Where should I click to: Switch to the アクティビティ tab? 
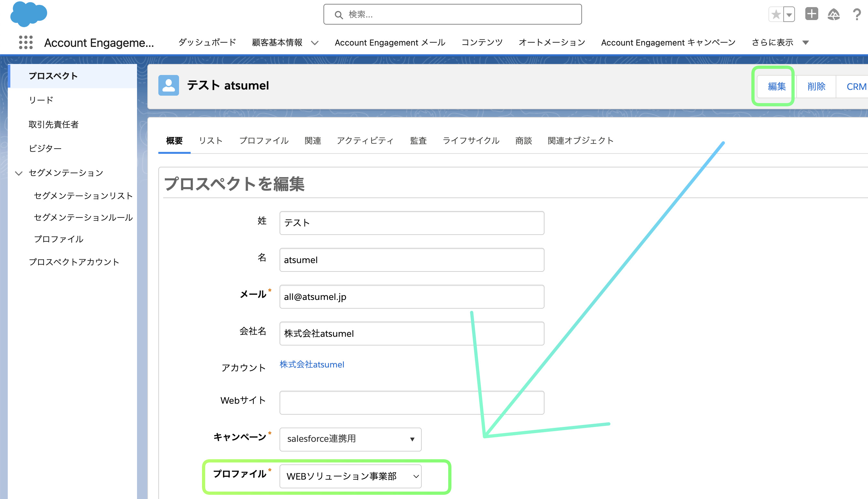(x=365, y=141)
